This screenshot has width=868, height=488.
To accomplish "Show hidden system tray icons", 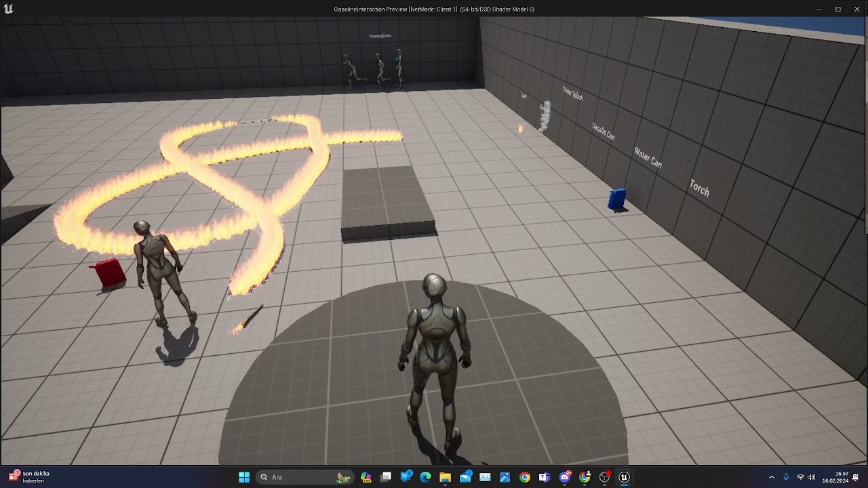I will click(x=771, y=477).
